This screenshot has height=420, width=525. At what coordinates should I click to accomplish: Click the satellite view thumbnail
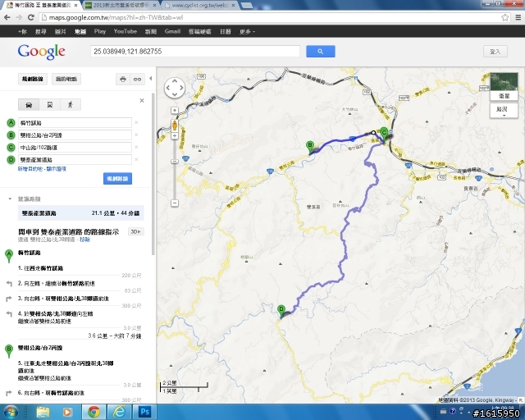pos(504,86)
